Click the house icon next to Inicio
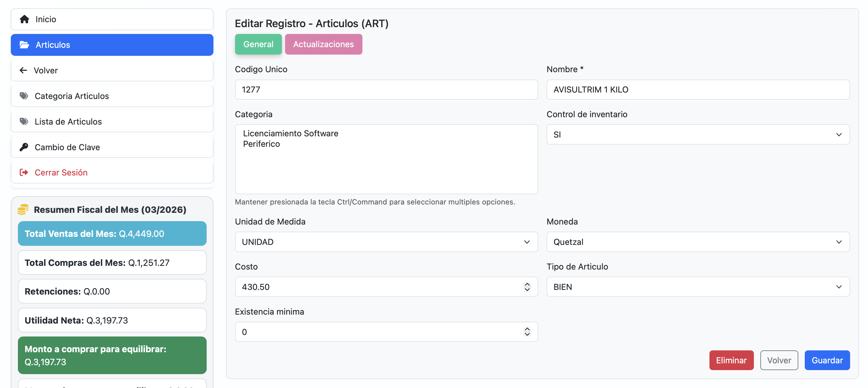 click(x=24, y=19)
